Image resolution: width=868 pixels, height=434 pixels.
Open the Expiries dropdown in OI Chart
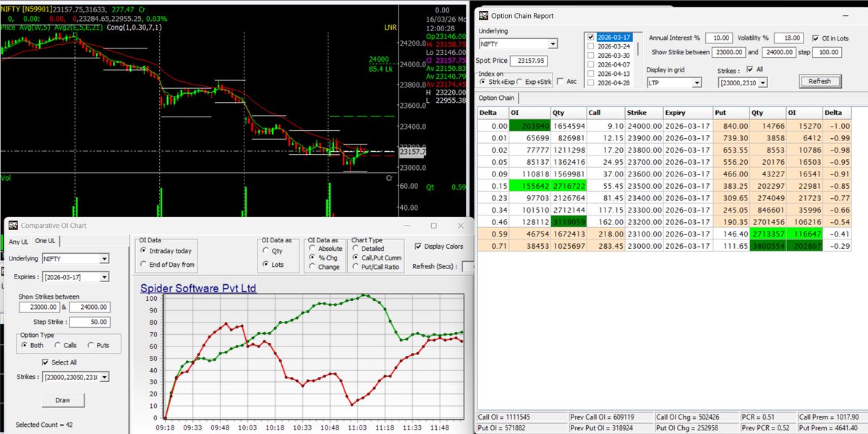click(x=104, y=277)
